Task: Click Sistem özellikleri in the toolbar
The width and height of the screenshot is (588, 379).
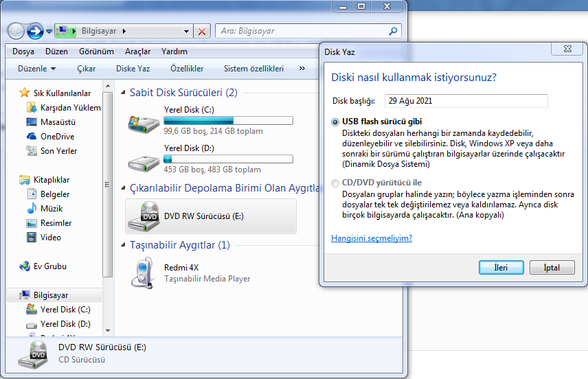Action: (253, 69)
